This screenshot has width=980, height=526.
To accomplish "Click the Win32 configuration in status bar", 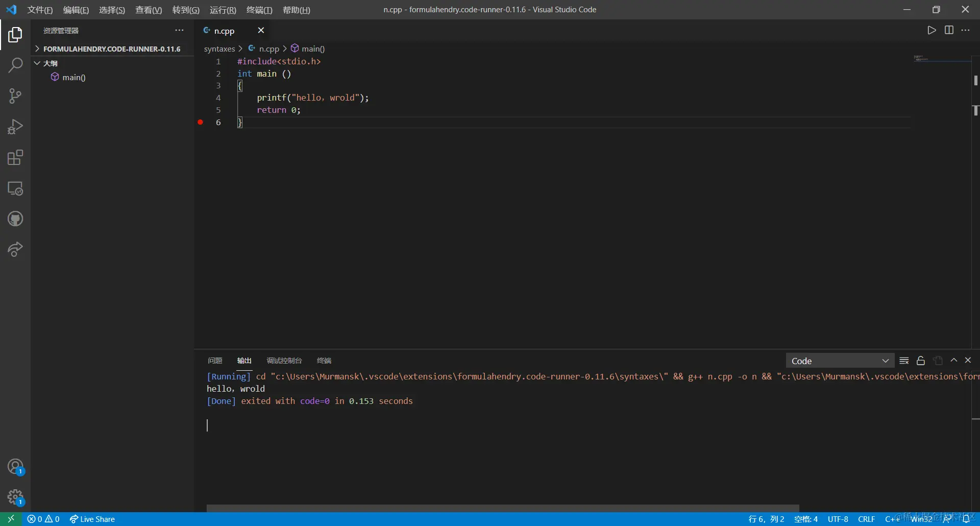I will (921, 519).
